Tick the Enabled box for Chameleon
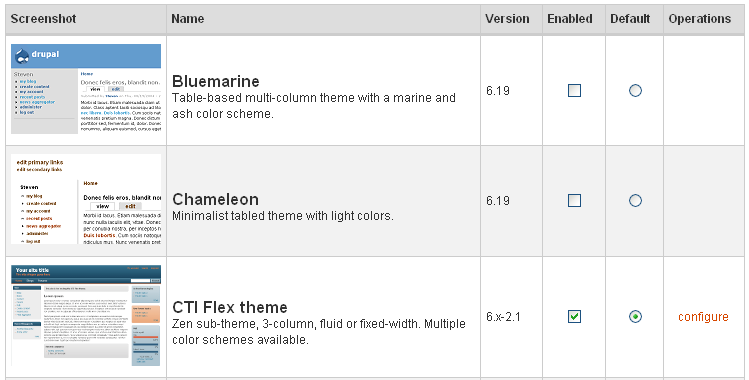Viewport: 749px width, 380px height. 574,201
